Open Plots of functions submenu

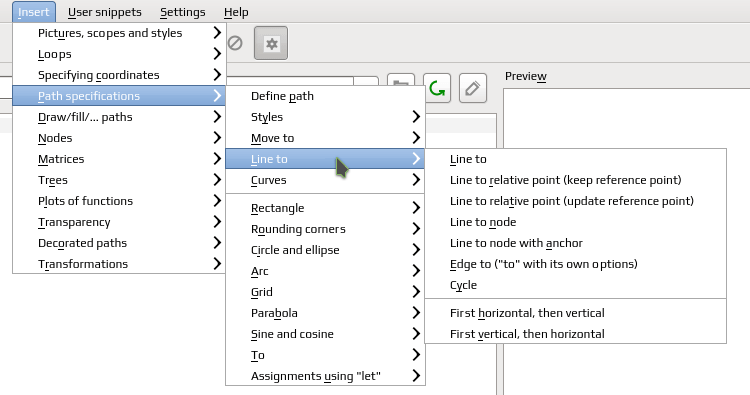coord(119,201)
